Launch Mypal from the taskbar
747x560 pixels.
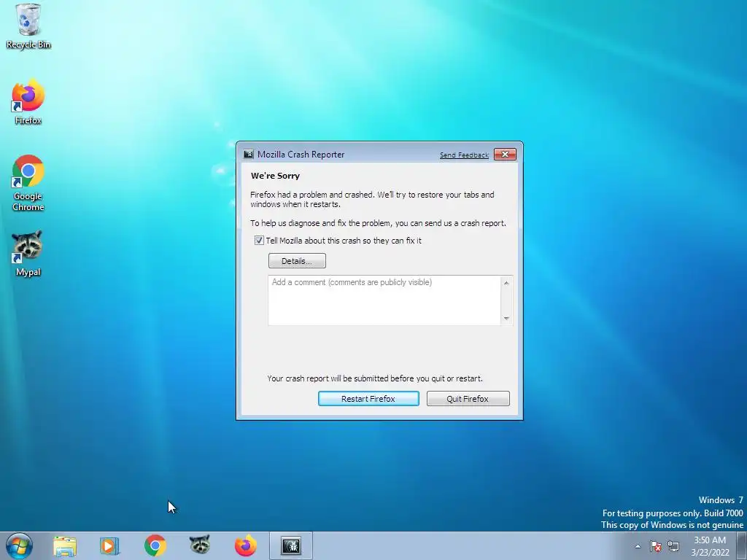200,545
